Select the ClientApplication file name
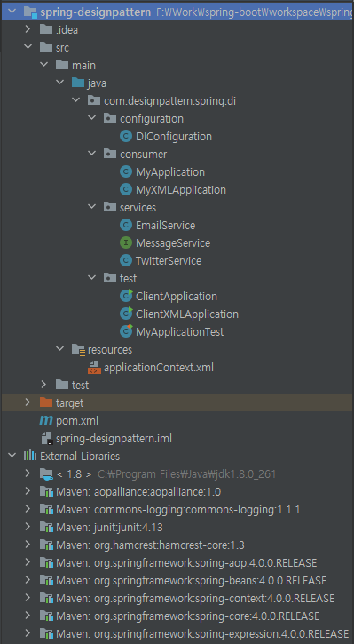 [177, 297]
